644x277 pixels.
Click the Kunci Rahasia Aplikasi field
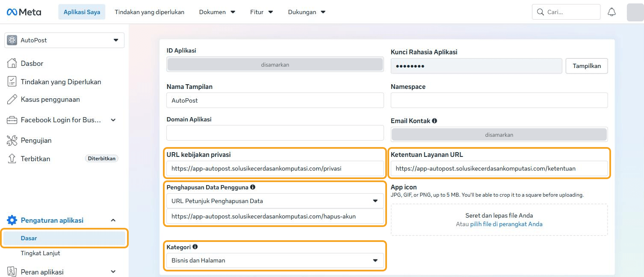(476, 66)
